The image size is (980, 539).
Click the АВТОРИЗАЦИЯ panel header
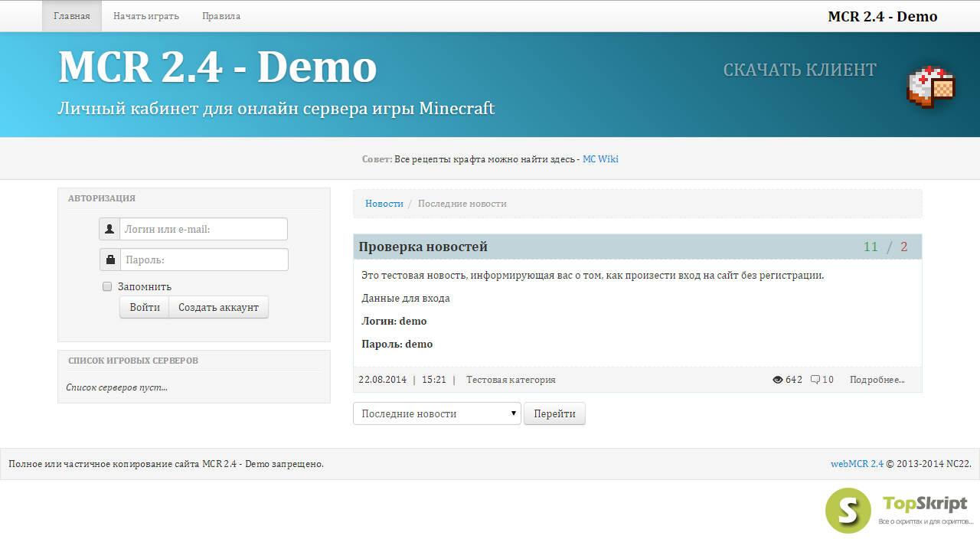click(x=102, y=198)
